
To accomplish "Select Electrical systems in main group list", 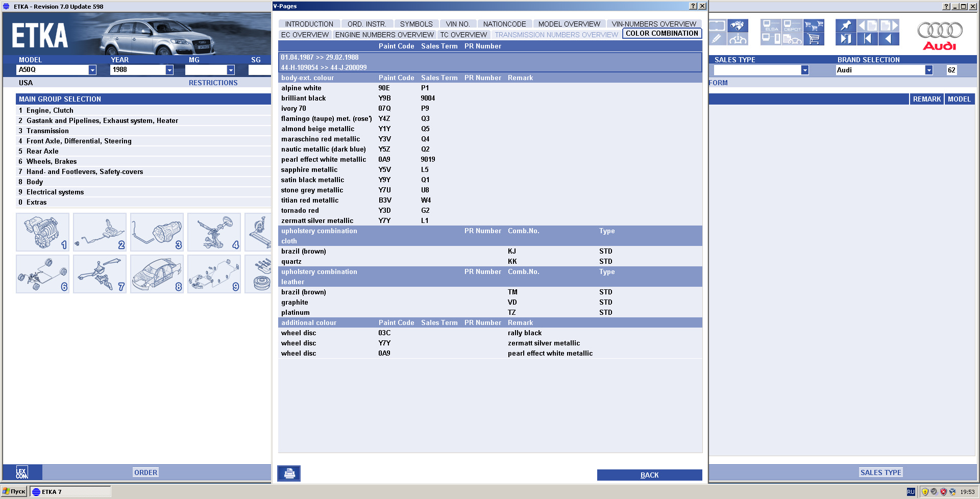I will (55, 192).
